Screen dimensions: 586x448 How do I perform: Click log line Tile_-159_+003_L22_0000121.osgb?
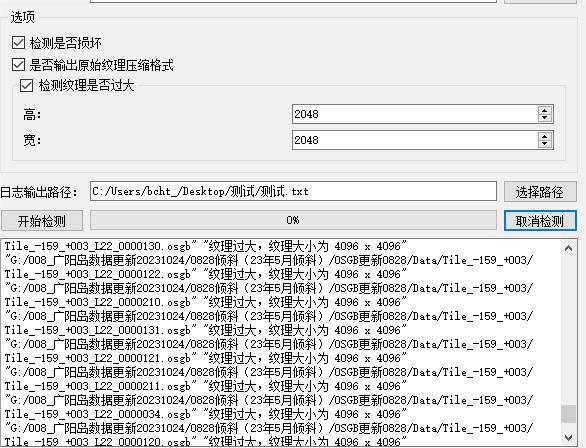206,358
